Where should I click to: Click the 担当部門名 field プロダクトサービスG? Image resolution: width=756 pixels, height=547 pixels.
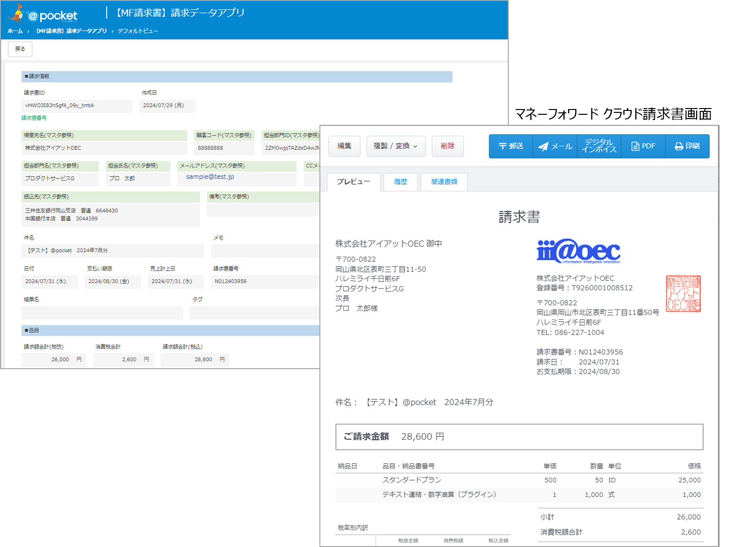coord(60,178)
